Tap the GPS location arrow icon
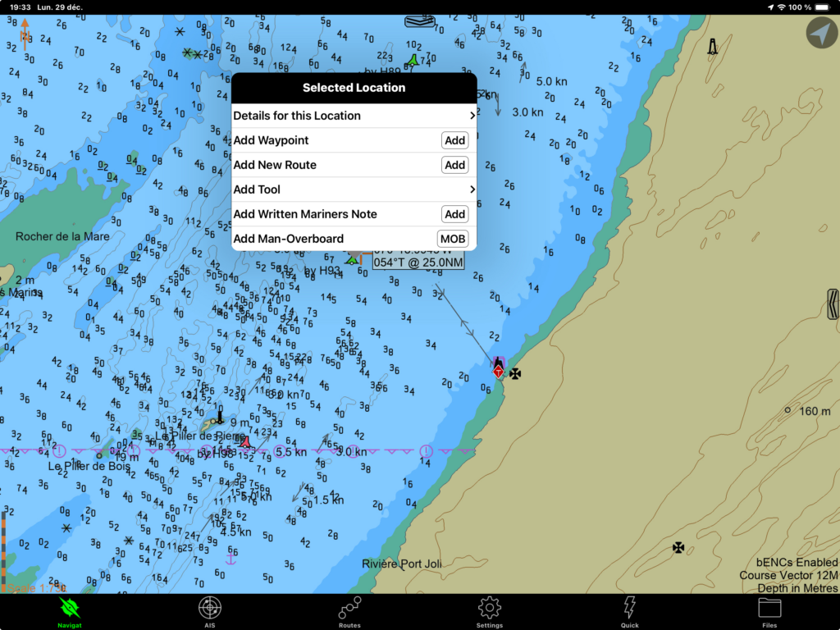Viewport: 840px width, 630px height. click(x=821, y=34)
